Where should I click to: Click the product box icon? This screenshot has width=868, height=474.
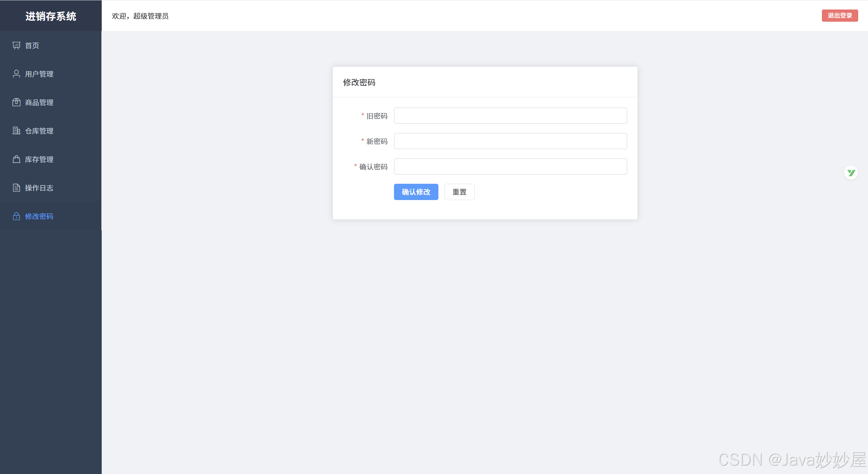point(16,102)
